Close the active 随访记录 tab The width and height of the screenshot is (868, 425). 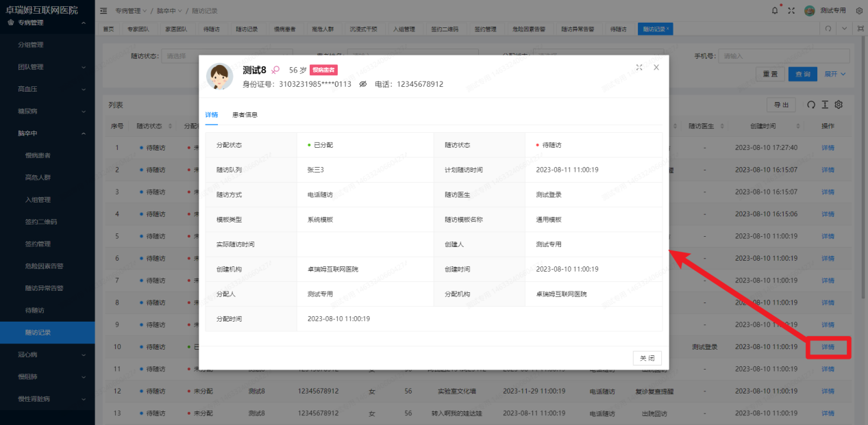click(x=667, y=29)
